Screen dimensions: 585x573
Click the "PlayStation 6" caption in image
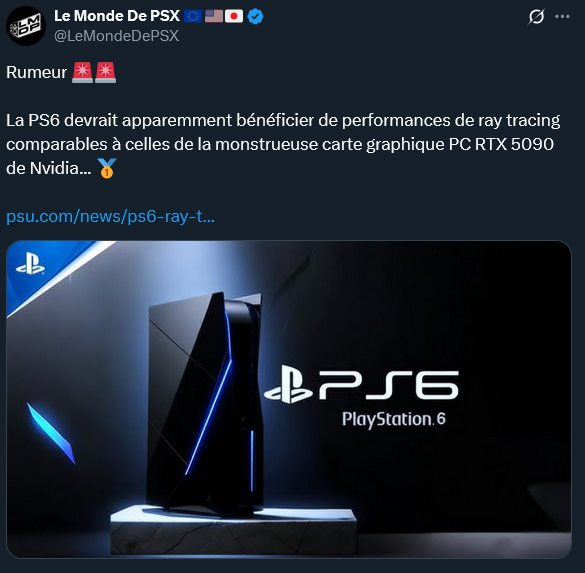point(394,419)
